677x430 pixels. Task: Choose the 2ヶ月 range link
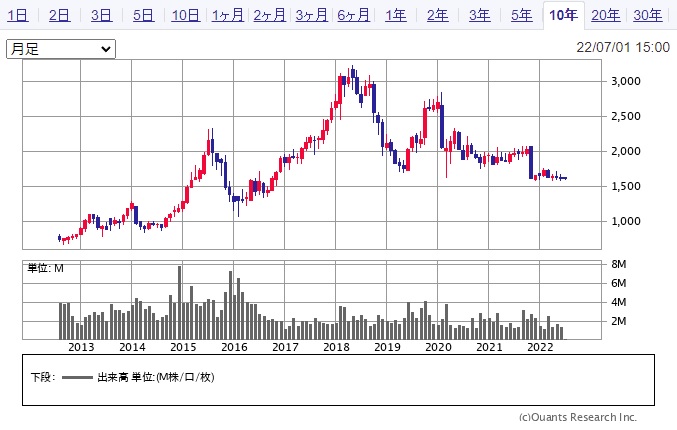[x=269, y=16]
